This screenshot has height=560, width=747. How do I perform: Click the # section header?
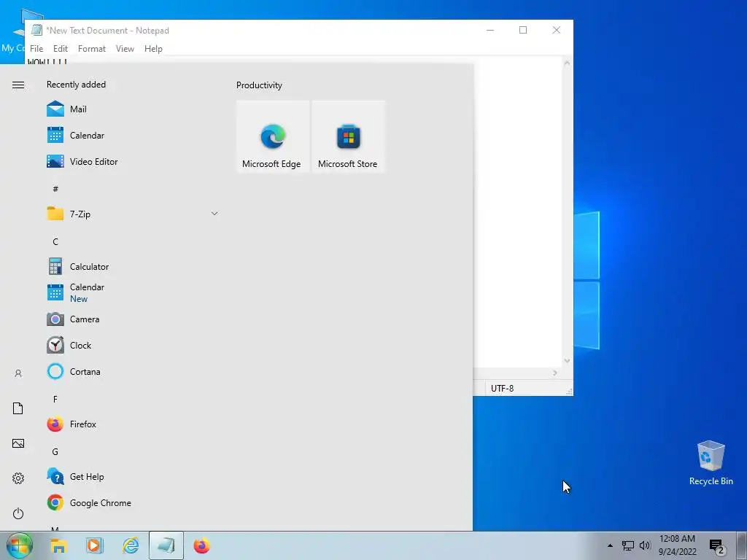point(55,189)
